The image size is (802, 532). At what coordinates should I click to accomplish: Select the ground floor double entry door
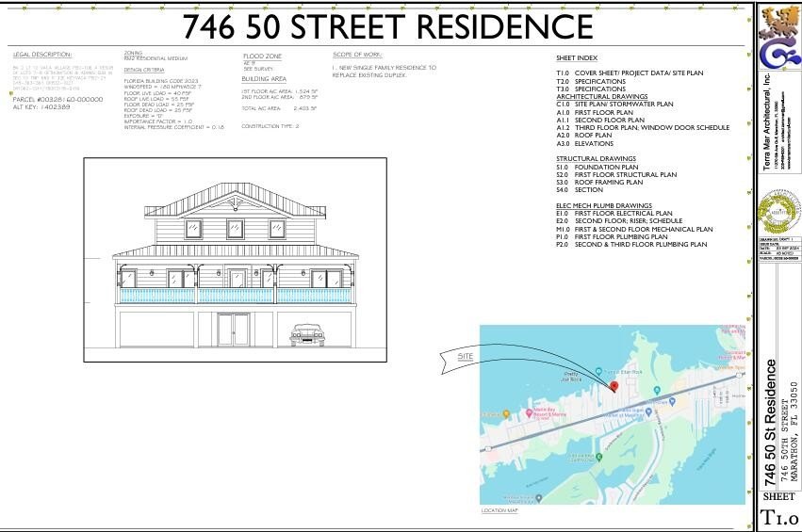click(x=234, y=330)
